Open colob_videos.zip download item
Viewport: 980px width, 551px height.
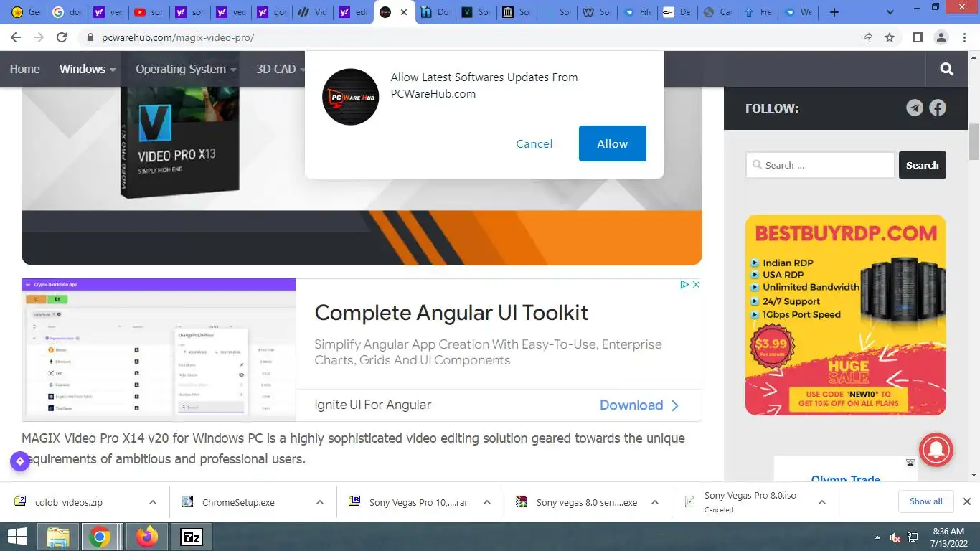click(68, 502)
